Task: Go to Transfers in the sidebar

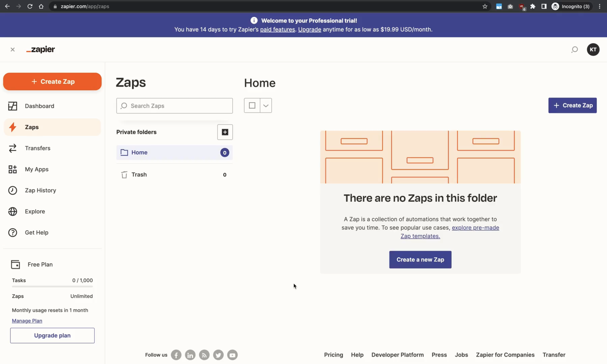Action: 52,148
